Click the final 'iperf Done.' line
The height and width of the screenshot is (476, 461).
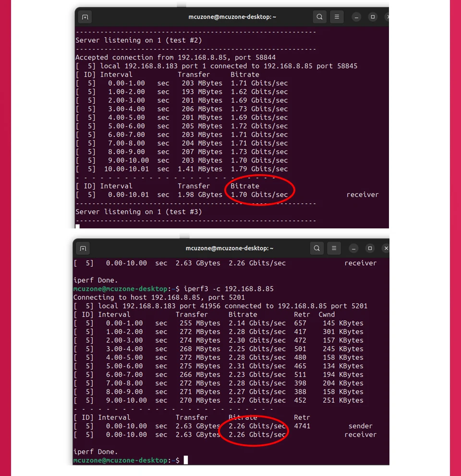click(x=96, y=452)
